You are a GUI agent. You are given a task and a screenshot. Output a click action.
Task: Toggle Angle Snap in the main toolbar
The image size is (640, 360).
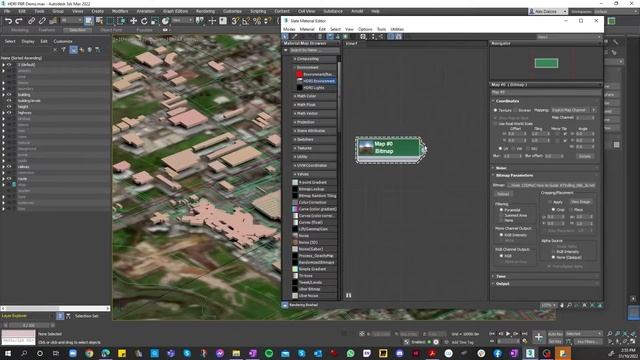pos(246,21)
